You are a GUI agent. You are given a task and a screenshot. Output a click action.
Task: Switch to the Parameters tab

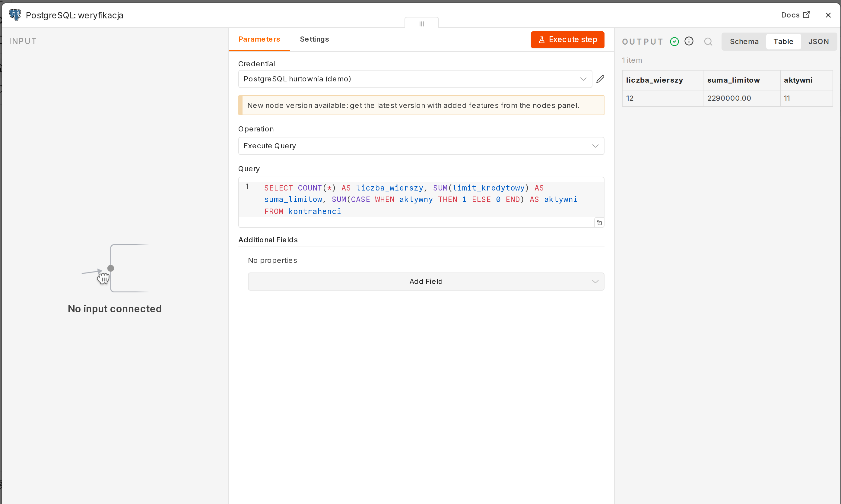(259, 39)
